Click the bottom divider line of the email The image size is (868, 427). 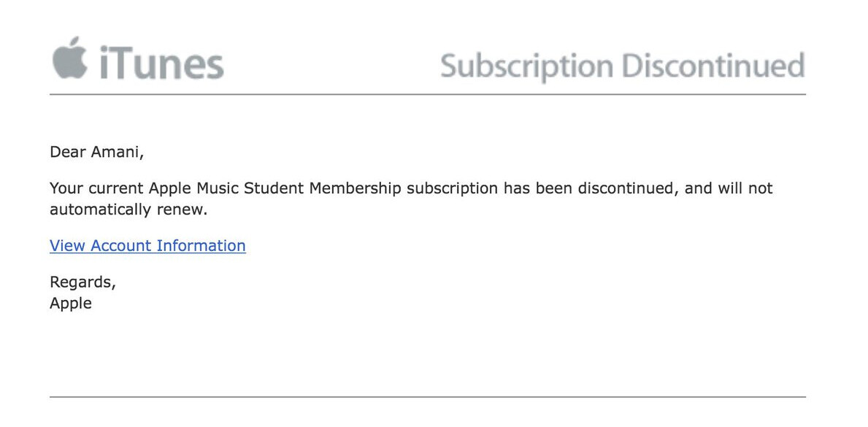click(x=427, y=397)
